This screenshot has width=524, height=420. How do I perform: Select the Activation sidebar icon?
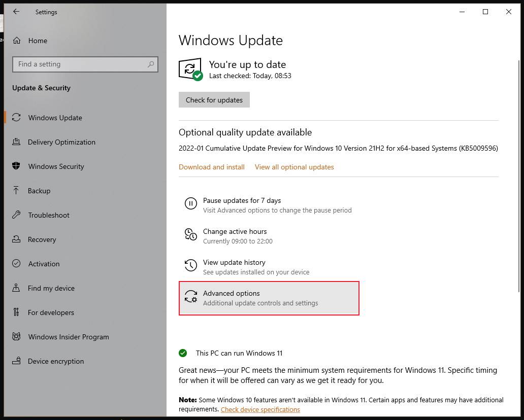pyautogui.click(x=18, y=264)
